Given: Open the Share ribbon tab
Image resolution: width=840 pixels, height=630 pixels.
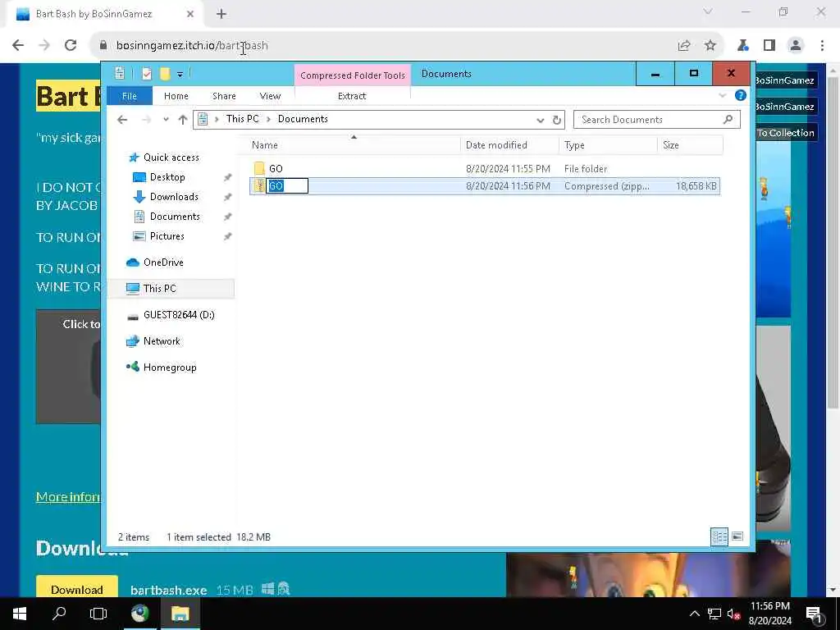Looking at the screenshot, I should [224, 96].
